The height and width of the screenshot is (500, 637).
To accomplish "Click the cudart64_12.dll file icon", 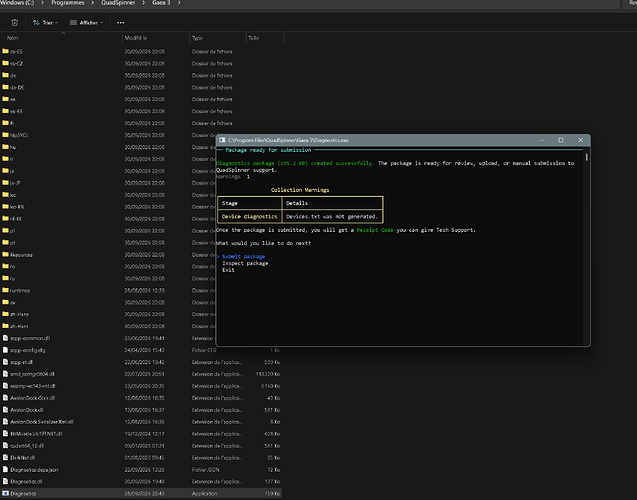I will click(5, 446).
